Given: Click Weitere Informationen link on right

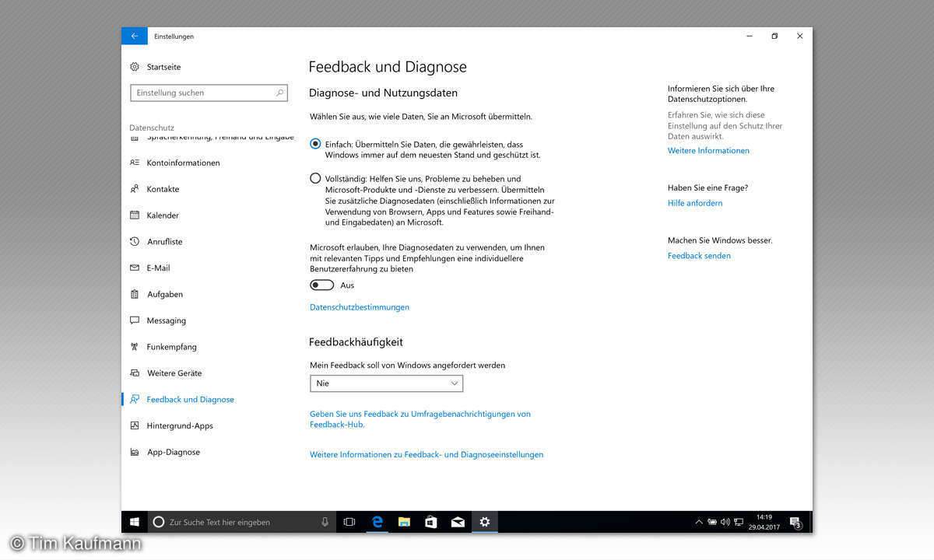Looking at the screenshot, I should point(708,151).
